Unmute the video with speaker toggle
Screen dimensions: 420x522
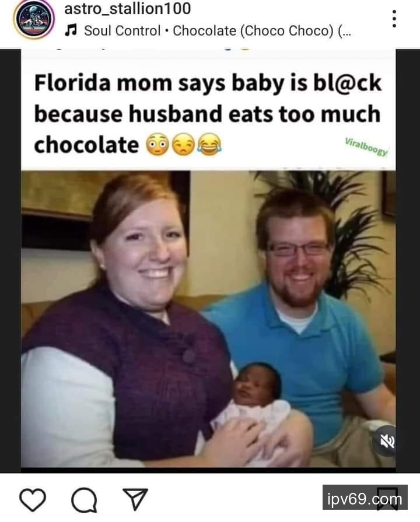387,441
